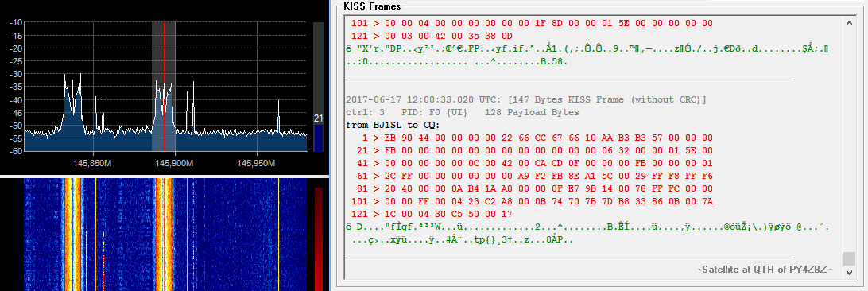Click the bright central trace in the waterfall

coord(164,234)
